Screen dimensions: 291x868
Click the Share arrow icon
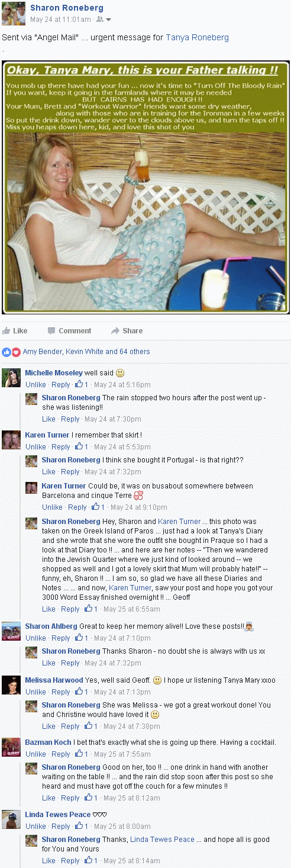[115, 331]
